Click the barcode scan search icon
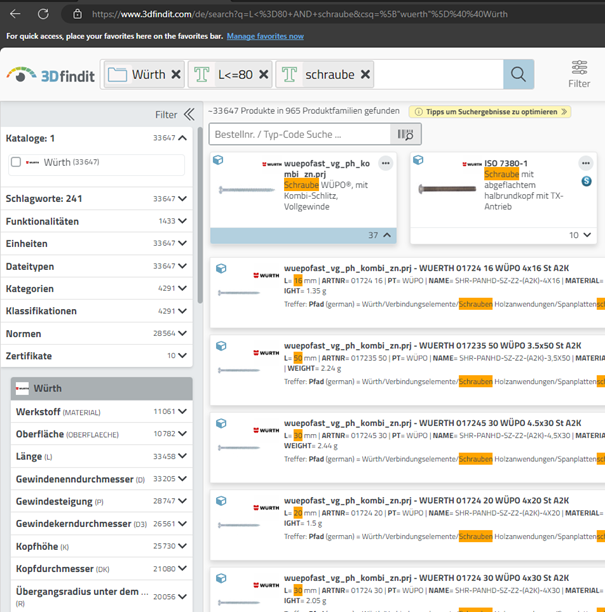 (405, 134)
